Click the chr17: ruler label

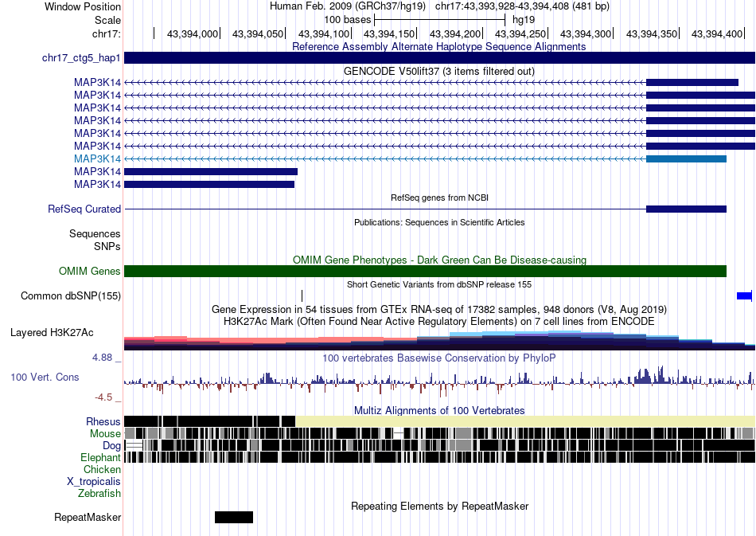pyautogui.click(x=106, y=33)
